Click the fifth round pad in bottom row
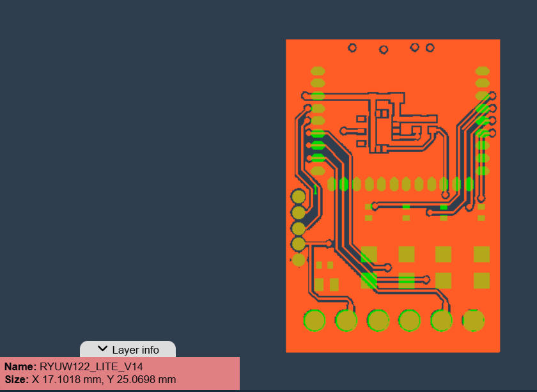Viewport: 537px width, 392px height. (441, 320)
